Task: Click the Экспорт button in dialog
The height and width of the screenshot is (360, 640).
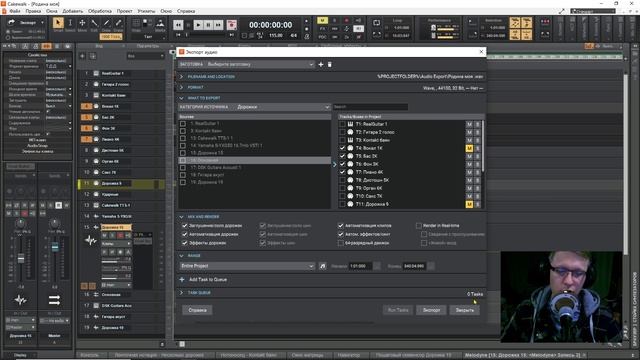Action: point(431,310)
